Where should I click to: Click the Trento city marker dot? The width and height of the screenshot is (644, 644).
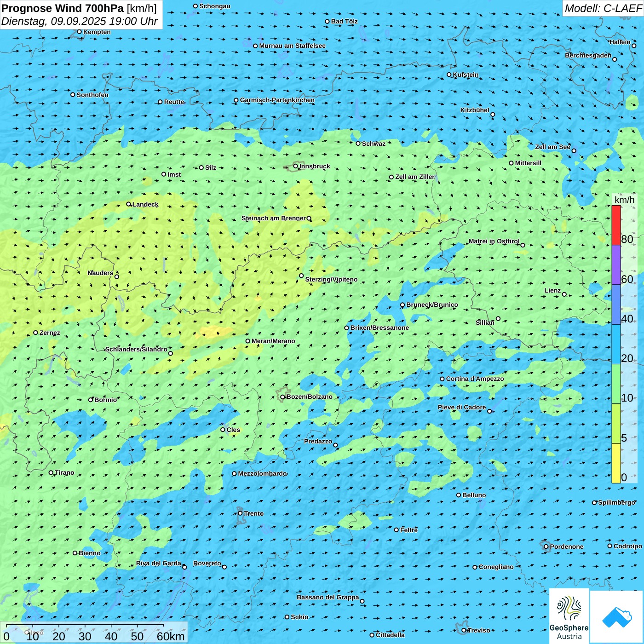click(x=240, y=513)
